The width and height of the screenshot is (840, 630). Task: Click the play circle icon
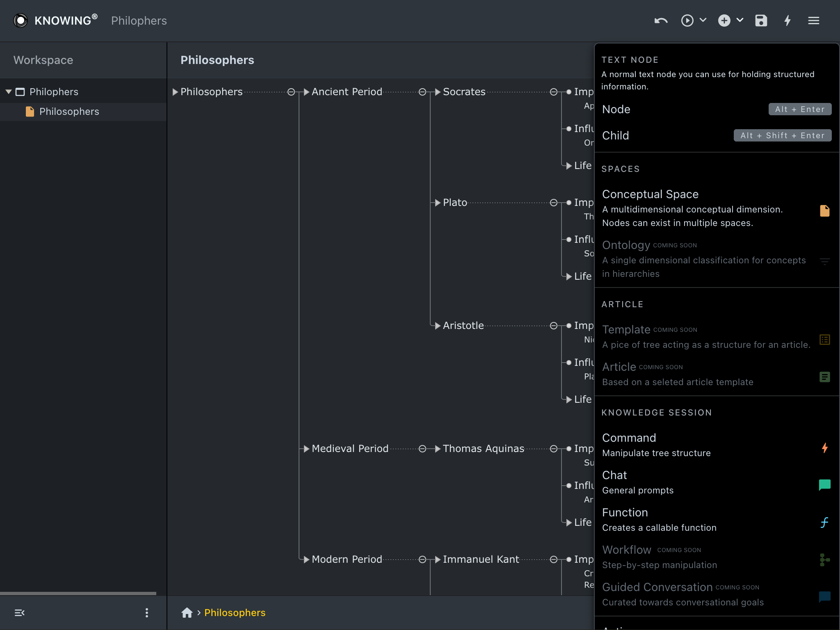pyautogui.click(x=687, y=21)
